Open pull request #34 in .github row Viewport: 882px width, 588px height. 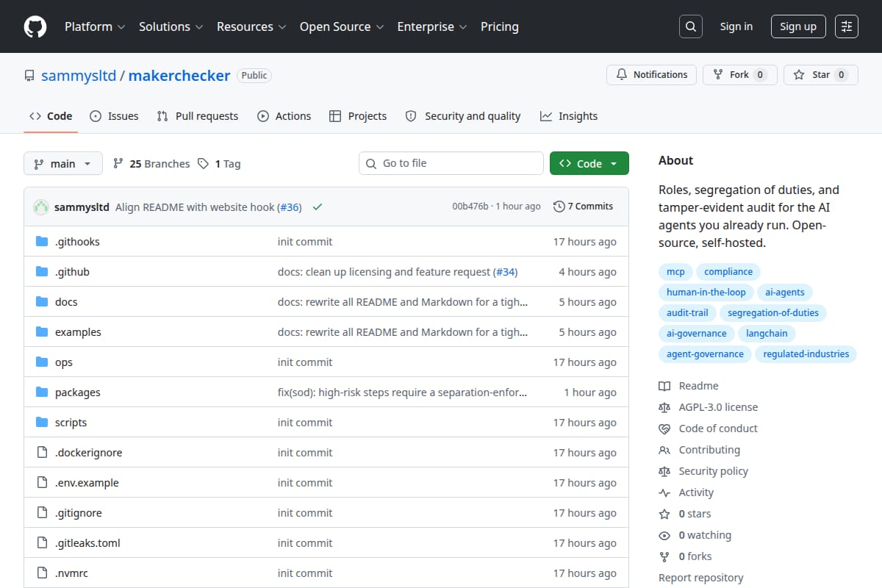click(x=506, y=272)
